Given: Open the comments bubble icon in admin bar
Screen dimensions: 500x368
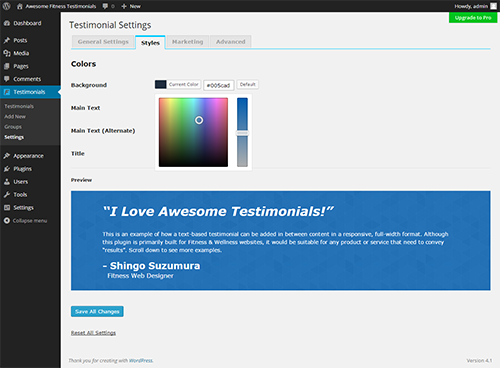Looking at the screenshot, I should click(x=105, y=6).
